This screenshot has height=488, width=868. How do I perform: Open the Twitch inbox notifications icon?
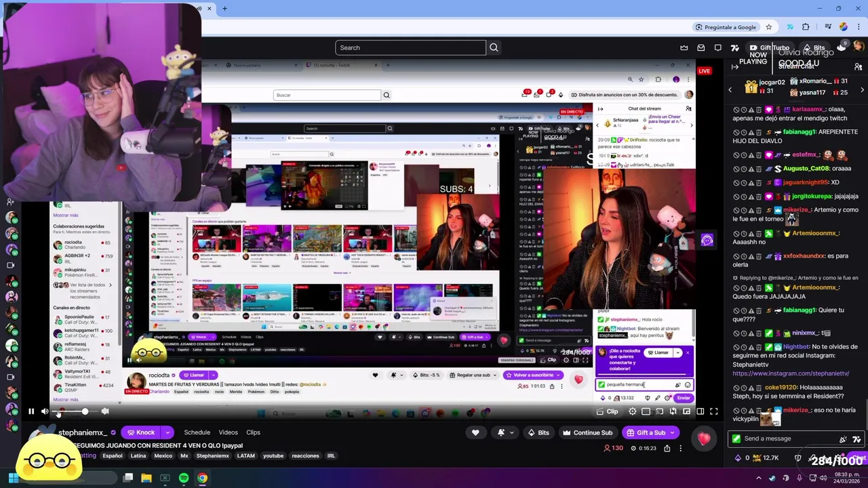701,47
